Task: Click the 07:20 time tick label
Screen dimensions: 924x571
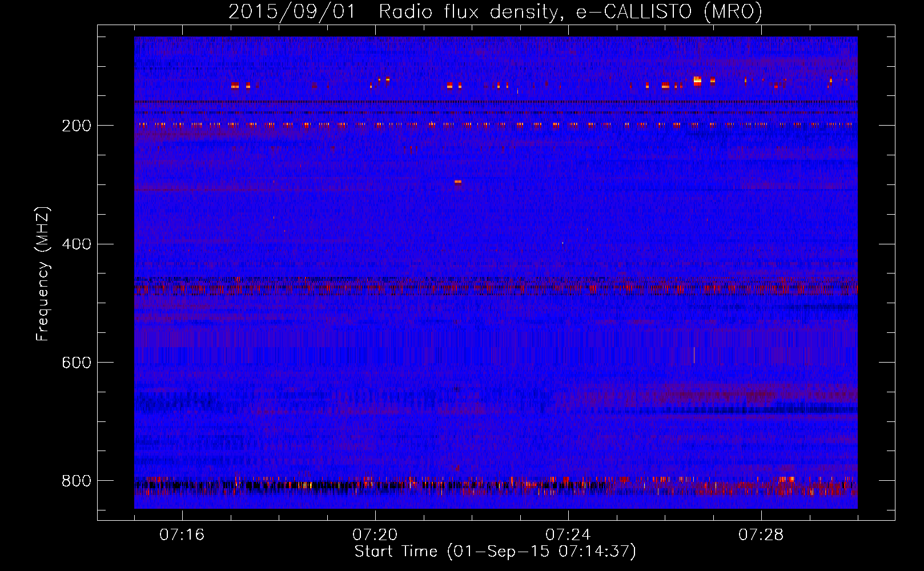Action: pyautogui.click(x=375, y=535)
